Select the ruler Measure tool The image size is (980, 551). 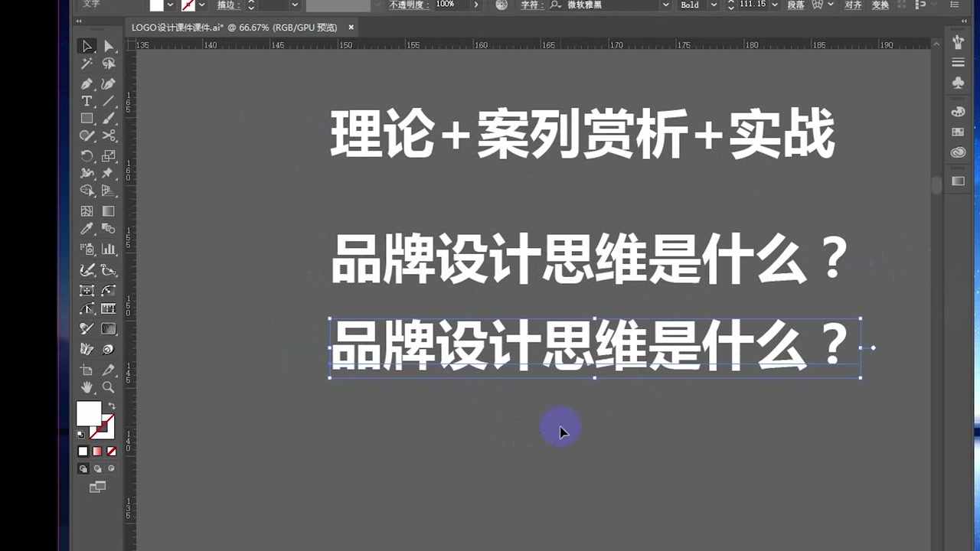point(109,308)
